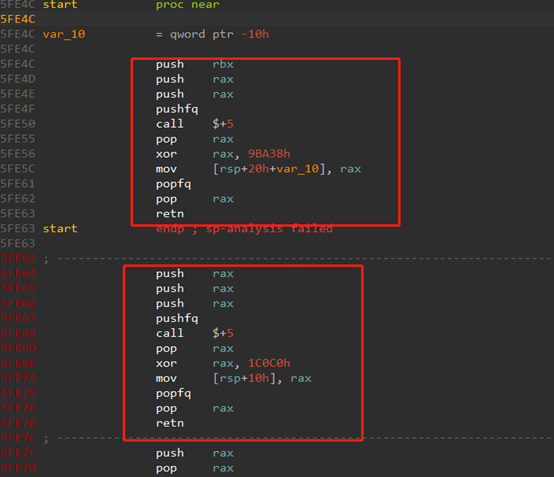
Task: Click the highlighted yellow 5FE4C address
Action: pos(18,19)
